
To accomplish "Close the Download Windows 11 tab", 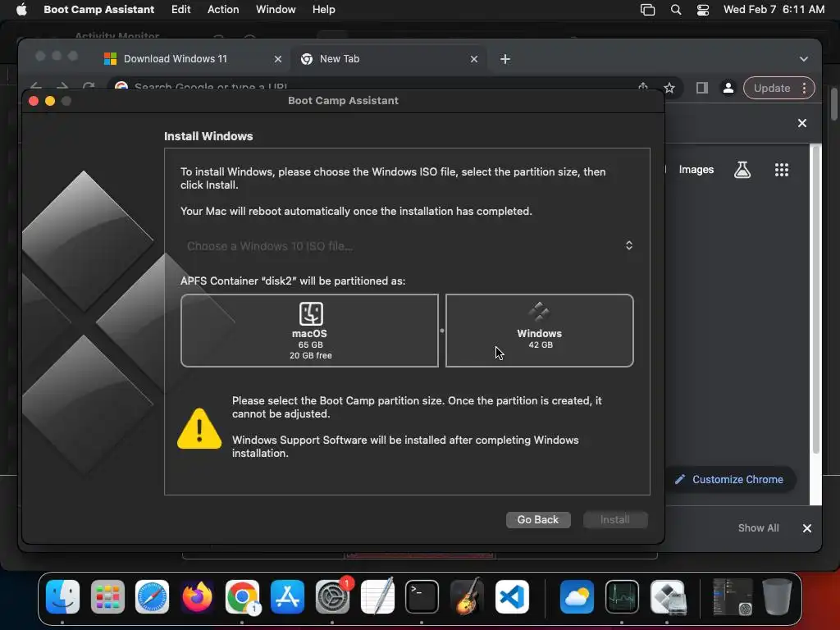I will click(x=277, y=59).
